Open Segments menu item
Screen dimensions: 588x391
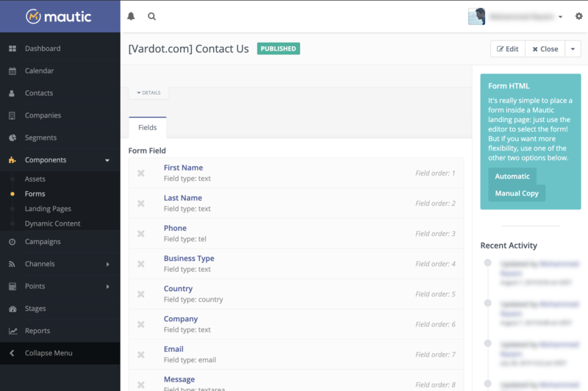[x=41, y=137]
